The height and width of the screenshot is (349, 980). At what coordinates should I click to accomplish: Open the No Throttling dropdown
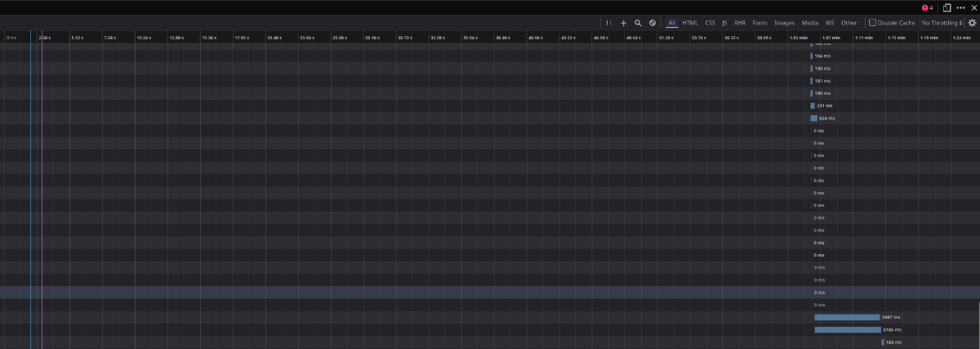[x=942, y=23]
